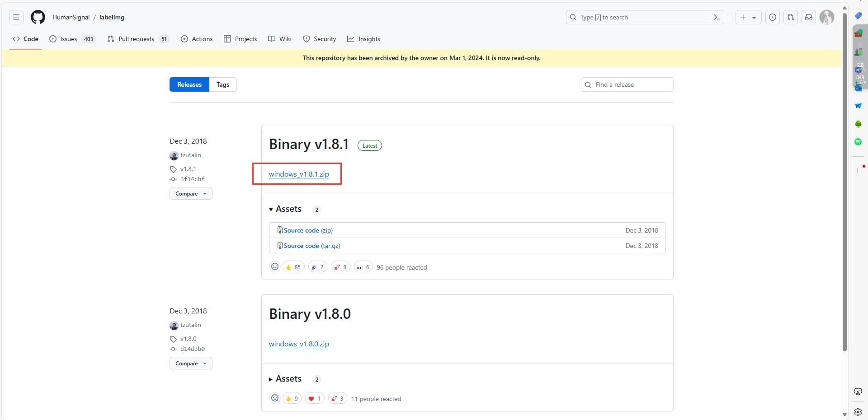Expand Assets section of Binary v1.8.0
The width and height of the screenshot is (868, 420).
[x=285, y=379]
